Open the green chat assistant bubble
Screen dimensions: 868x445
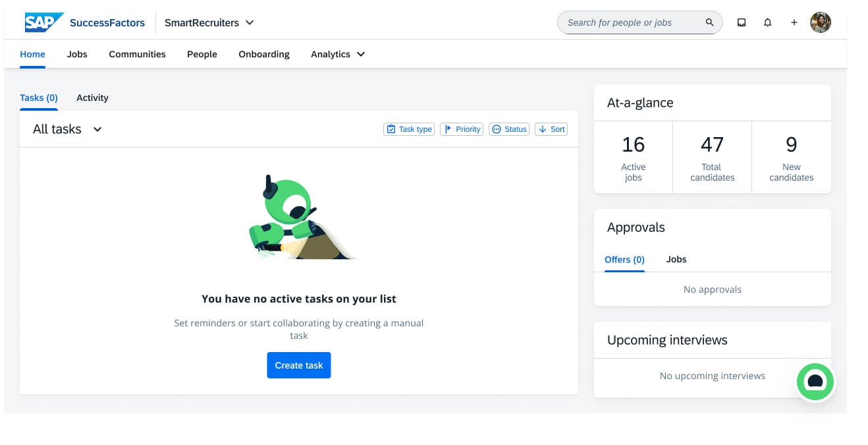[815, 381]
